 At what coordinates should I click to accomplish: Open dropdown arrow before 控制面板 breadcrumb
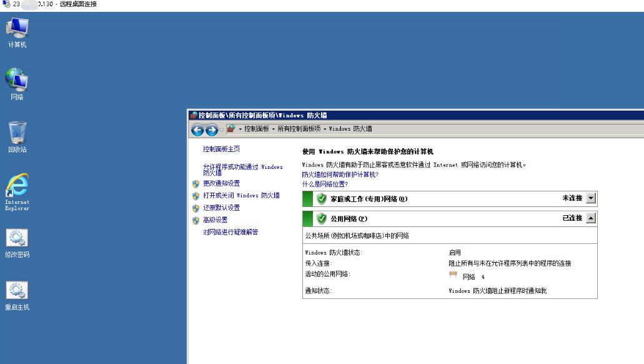(x=240, y=129)
